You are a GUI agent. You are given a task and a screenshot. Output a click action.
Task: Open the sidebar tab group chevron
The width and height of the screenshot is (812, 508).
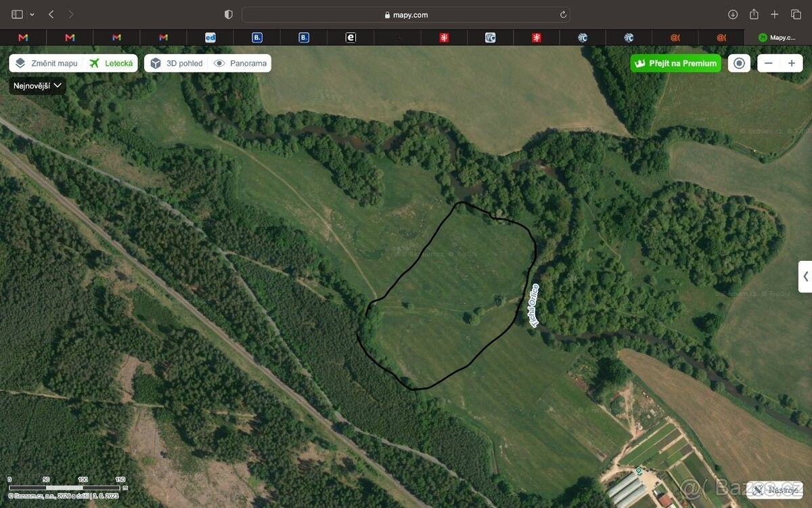(32, 14)
